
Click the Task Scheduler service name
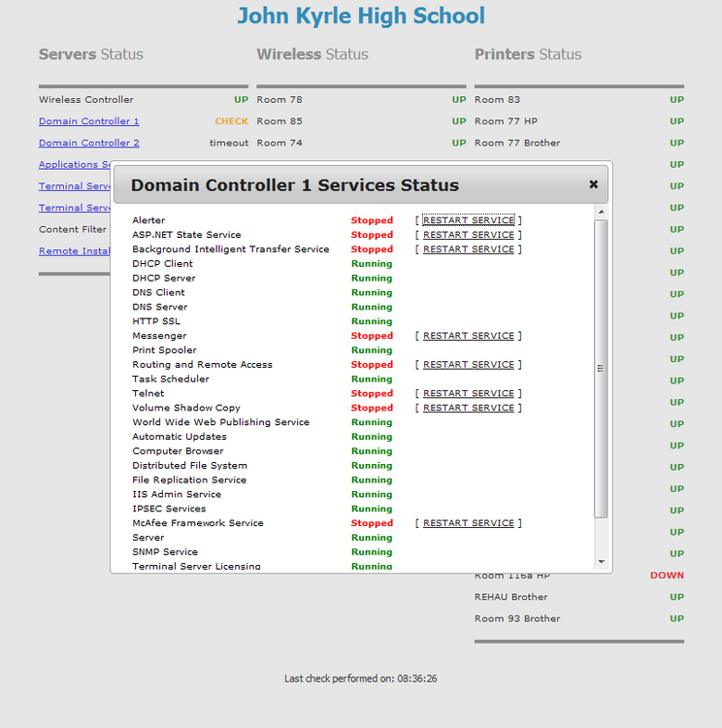point(171,379)
